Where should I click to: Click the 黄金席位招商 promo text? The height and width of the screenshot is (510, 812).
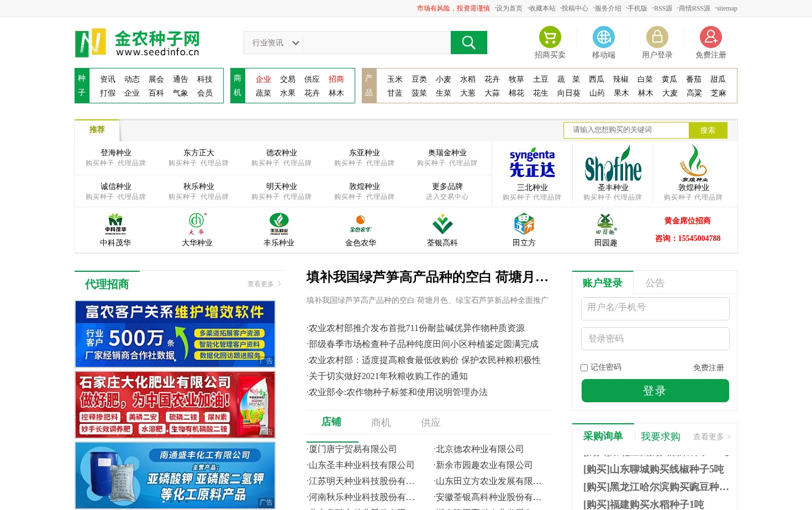(x=688, y=221)
